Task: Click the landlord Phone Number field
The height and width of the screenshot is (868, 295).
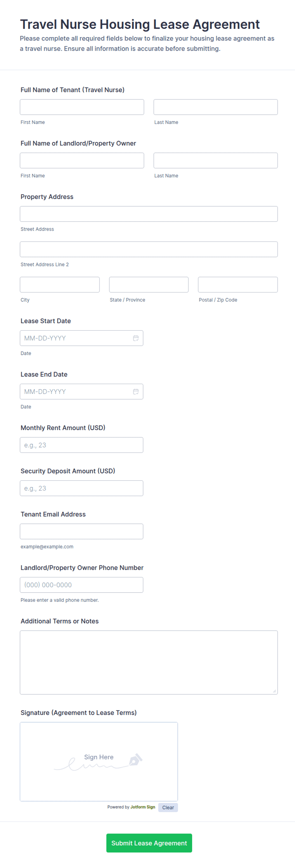Action: point(82,585)
